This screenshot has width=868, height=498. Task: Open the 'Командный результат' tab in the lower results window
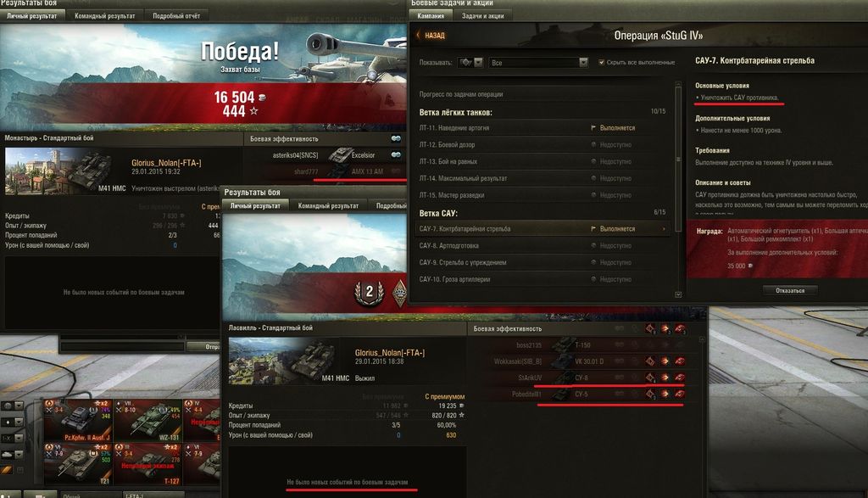[328, 205]
